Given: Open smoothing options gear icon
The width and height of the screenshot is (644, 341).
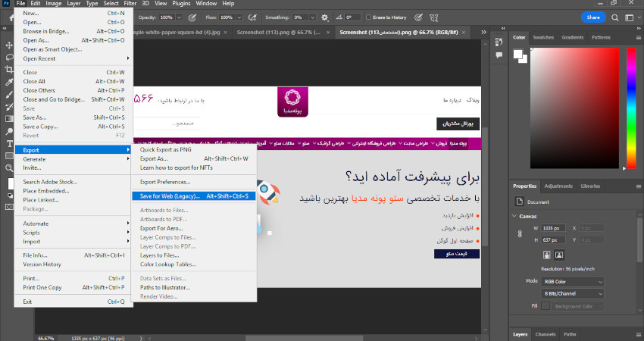Looking at the screenshot, I should (x=324, y=17).
